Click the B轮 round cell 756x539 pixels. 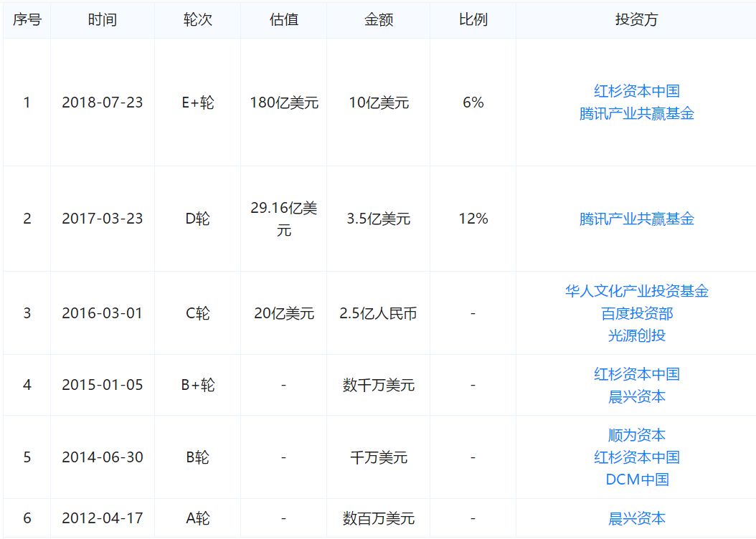198,457
